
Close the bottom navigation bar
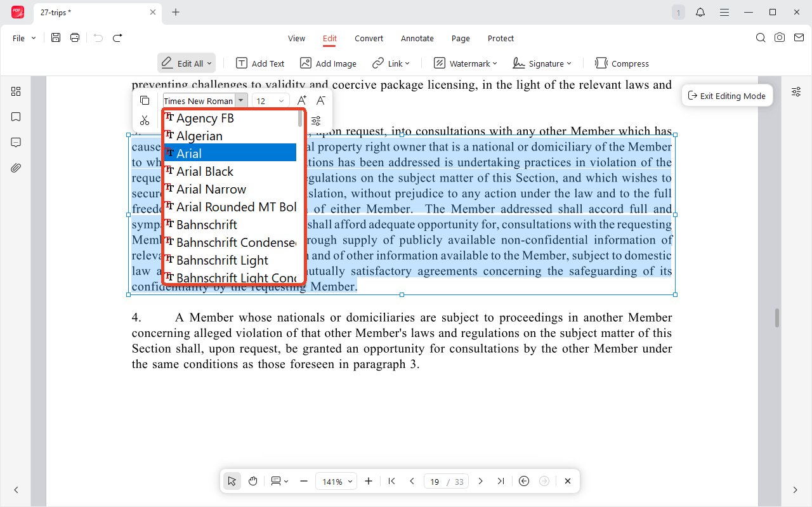568,481
